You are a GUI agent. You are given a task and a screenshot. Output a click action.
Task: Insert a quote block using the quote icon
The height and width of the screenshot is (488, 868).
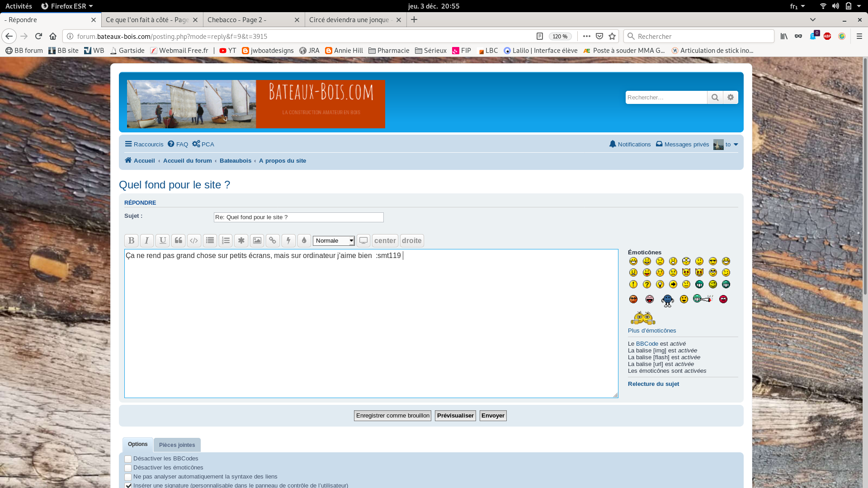178,240
